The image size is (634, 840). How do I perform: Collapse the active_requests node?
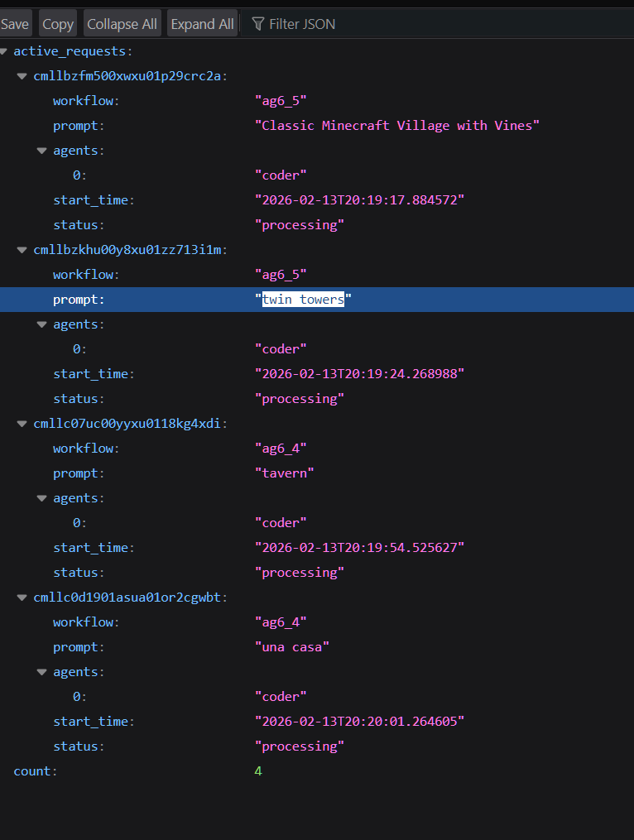(x=4, y=51)
